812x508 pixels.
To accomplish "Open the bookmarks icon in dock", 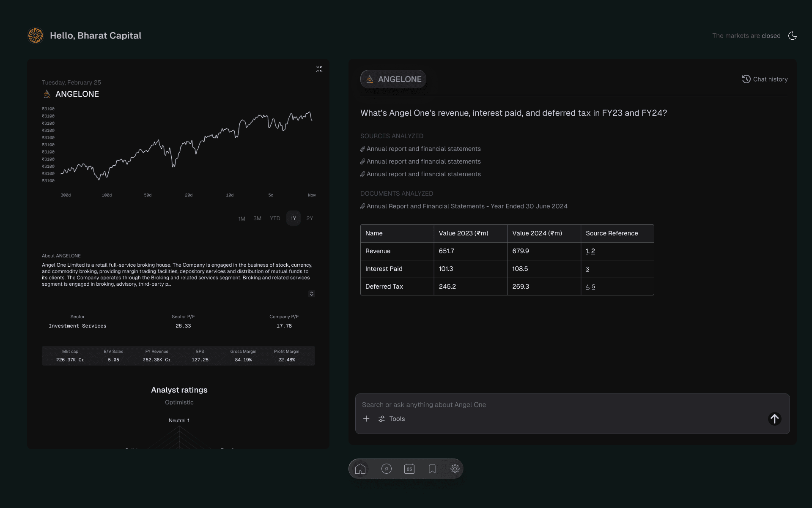I will point(432,469).
